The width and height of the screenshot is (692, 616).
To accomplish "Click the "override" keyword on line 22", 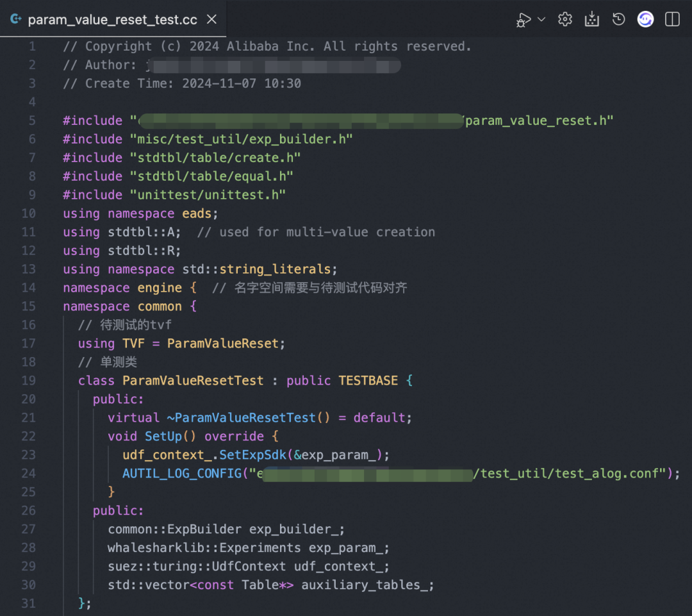I will click(234, 437).
